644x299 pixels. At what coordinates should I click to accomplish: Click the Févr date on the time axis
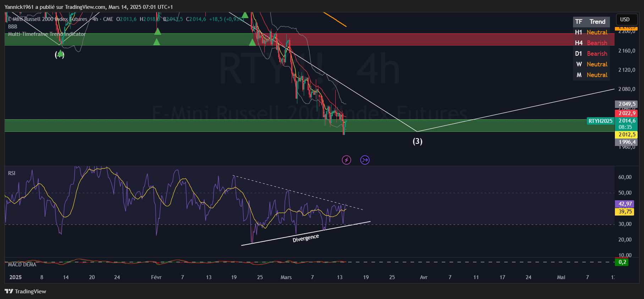click(x=156, y=277)
